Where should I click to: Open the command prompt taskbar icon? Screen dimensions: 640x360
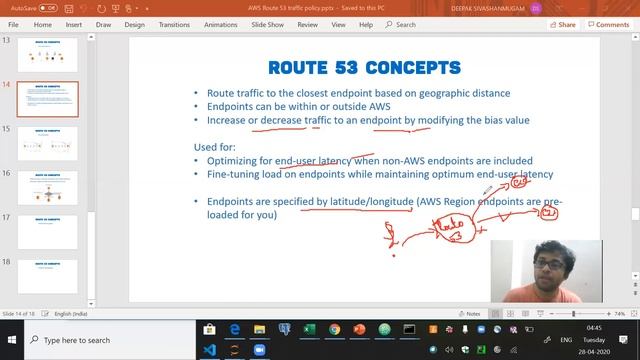click(409, 329)
